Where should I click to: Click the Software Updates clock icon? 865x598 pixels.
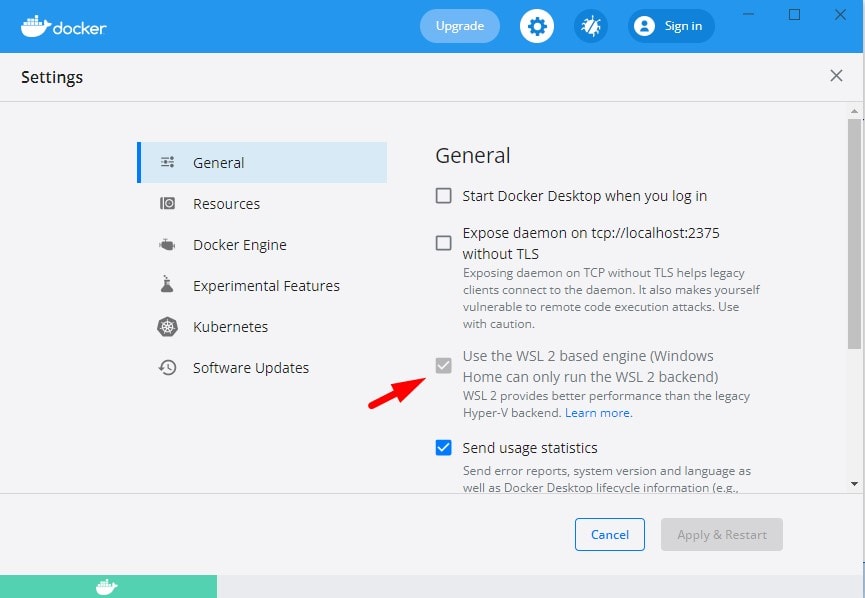[x=167, y=367]
